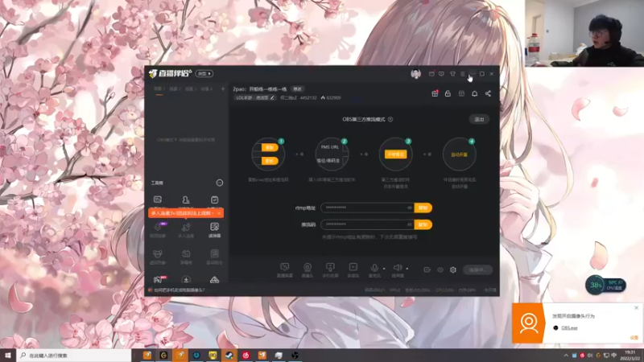The width and height of the screenshot is (644, 362).
Task: Open the 弹幕秀 danmaku show tool
Action: (186, 257)
